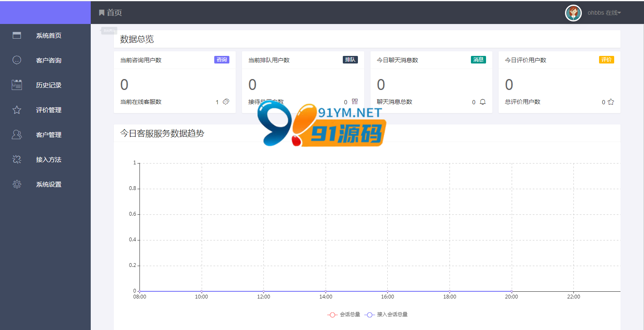The height and width of the screenshot is (330, 644).
Task: Click the chat icon beside 当前在线客服数
Action: (226, 102)
